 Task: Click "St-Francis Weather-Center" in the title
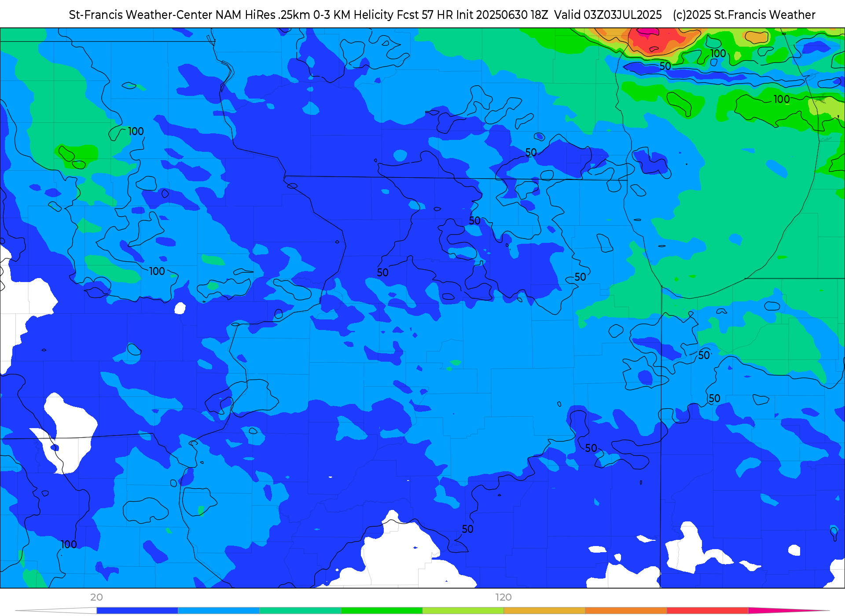click(141, 15)
